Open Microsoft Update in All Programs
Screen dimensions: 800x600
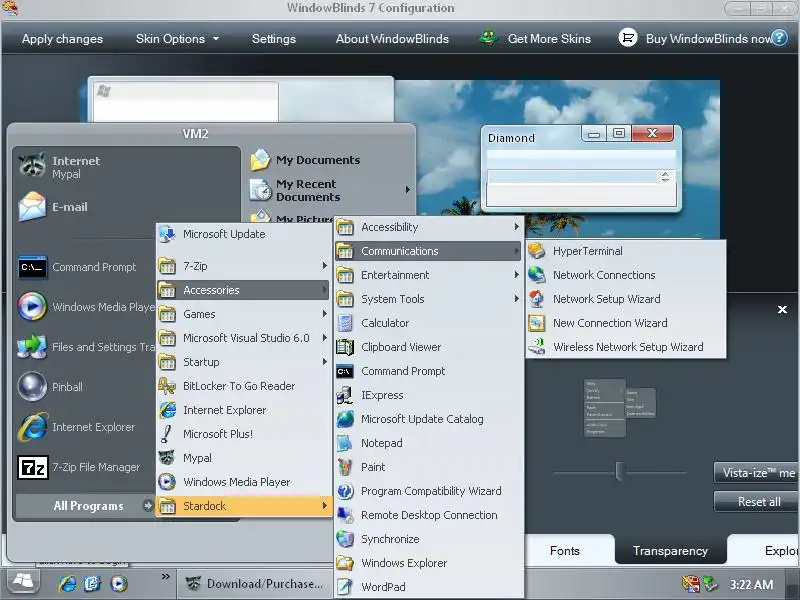244,234
